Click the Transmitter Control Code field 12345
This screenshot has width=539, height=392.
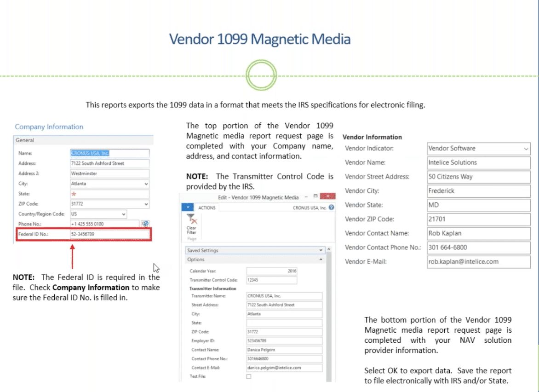[x=271, y=280]
